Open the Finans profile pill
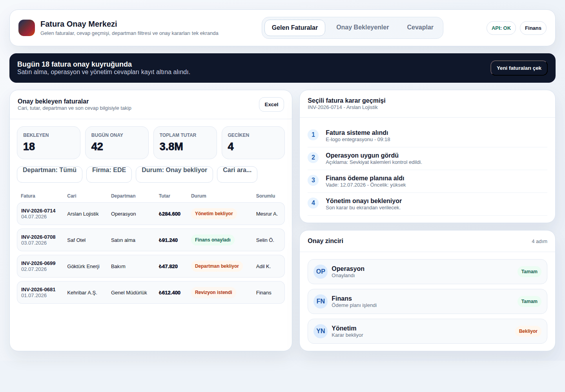Viewport: 565px width, 392px height. tap(533, 28)
